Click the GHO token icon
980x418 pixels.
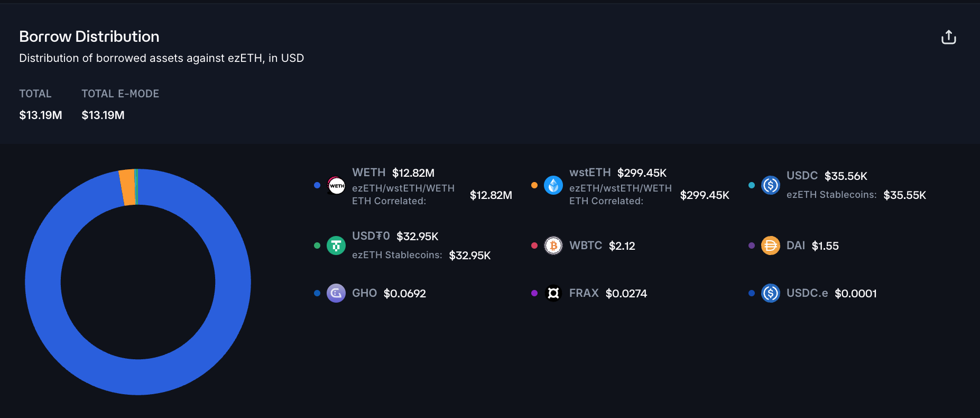[x=336, y=293]
